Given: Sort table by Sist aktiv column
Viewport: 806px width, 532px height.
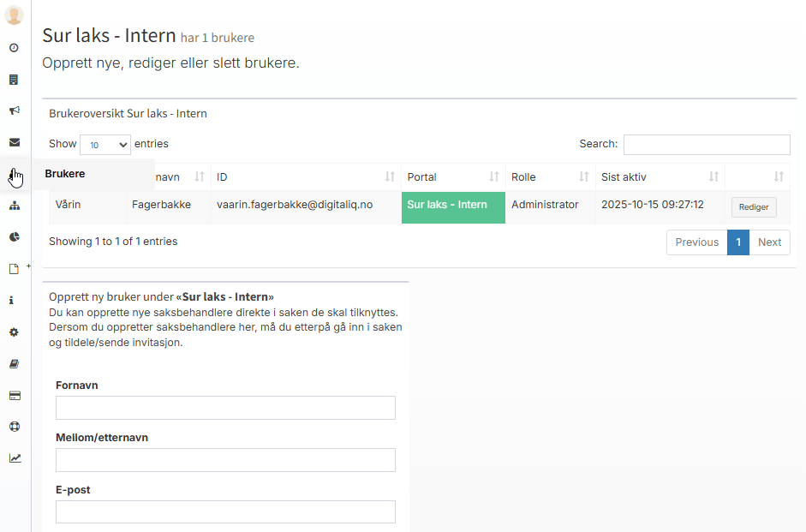Looking at the screenshot, I should pyautogui.click(x=660, y=177).
